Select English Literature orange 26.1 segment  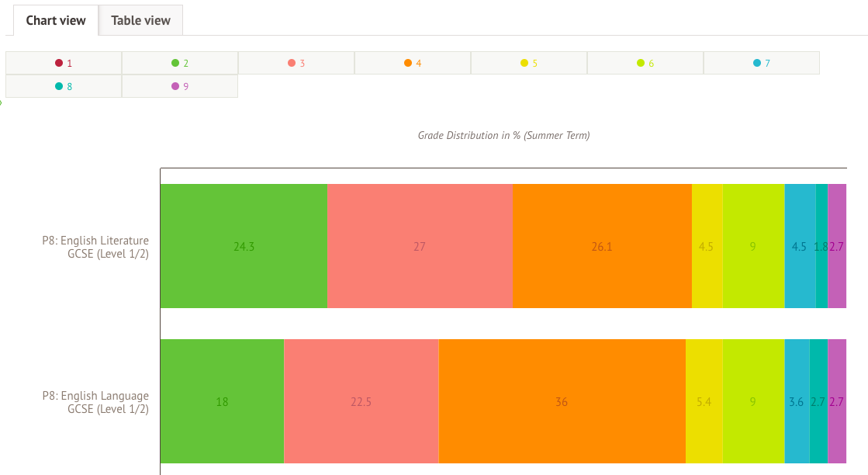tap(602, 246)
